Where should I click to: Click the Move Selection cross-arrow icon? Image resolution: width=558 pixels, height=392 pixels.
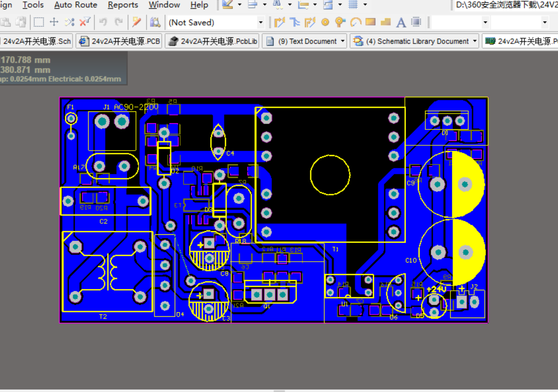click(x=54, y=22)
